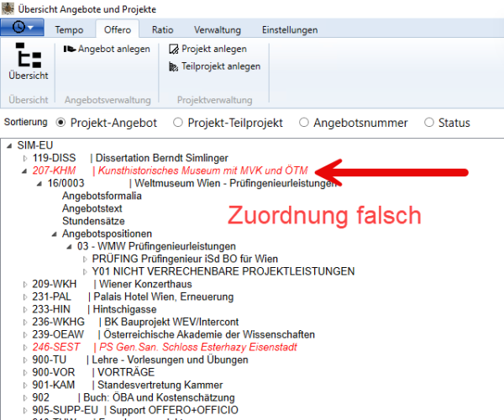Expand the 902 Buch node
The height and width of the screenshot is (420, 504).
click(x=25, y=398)
